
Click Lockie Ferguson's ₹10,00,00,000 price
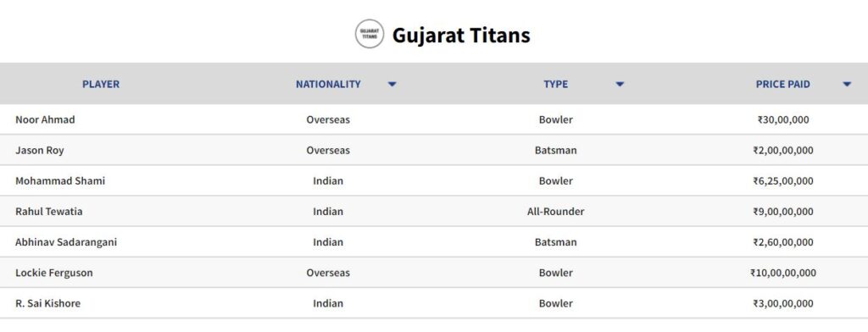tap(782, 273)
